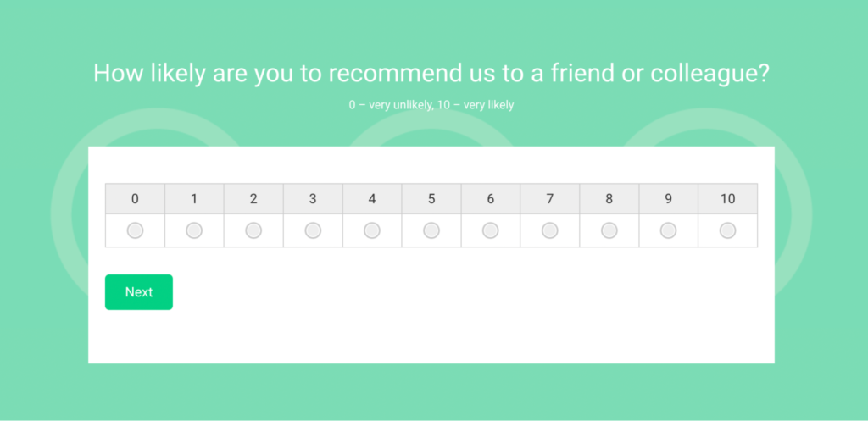Viewport: 868px width, 421px height.
Task: Pick the rating 7 radio button
Action: [550, 230]
